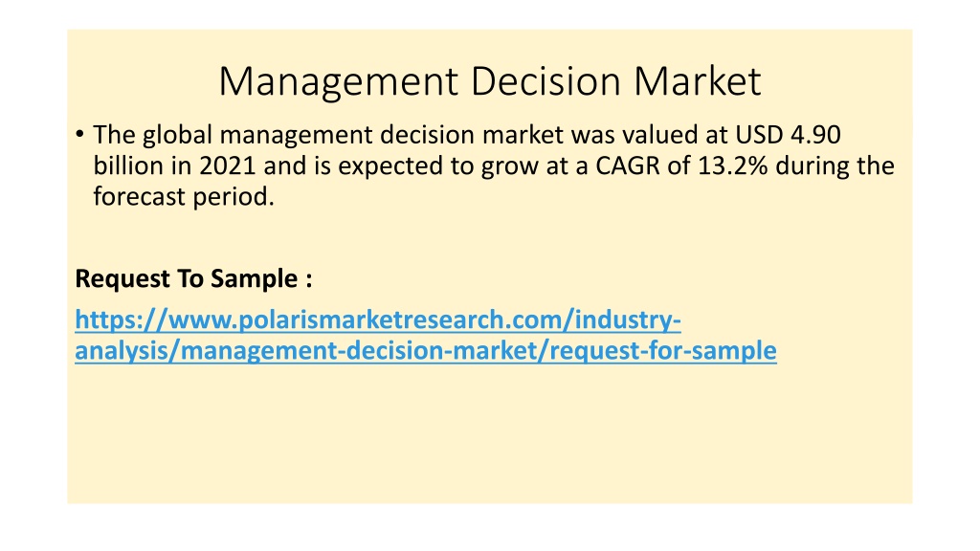The width and height of the screenshot is (980, 551).
Task: Click the 'forecast period.' text line
Action: click(184, 197)
